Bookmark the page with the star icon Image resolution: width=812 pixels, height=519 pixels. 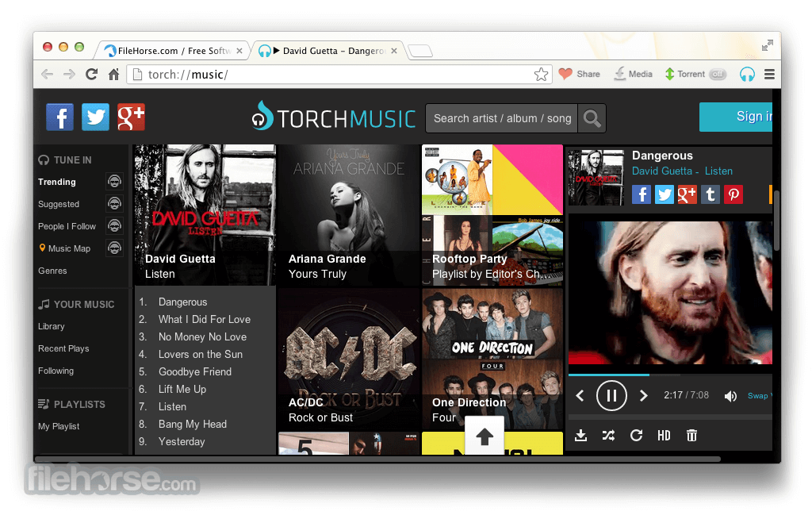click(x=541, y=74)
